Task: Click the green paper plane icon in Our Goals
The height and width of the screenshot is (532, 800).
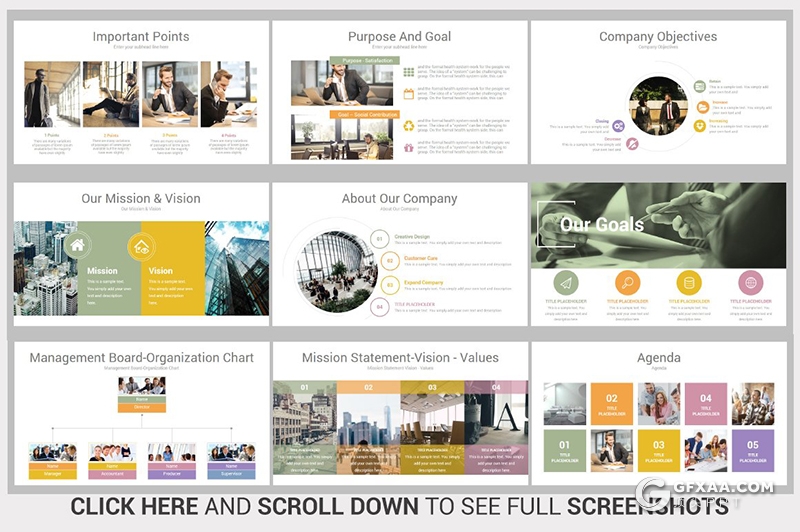Action: (x=567, y=283)
